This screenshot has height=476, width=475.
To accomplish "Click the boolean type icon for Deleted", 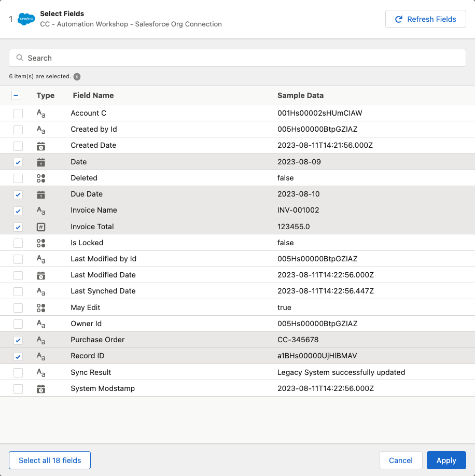I will [41, 178].
